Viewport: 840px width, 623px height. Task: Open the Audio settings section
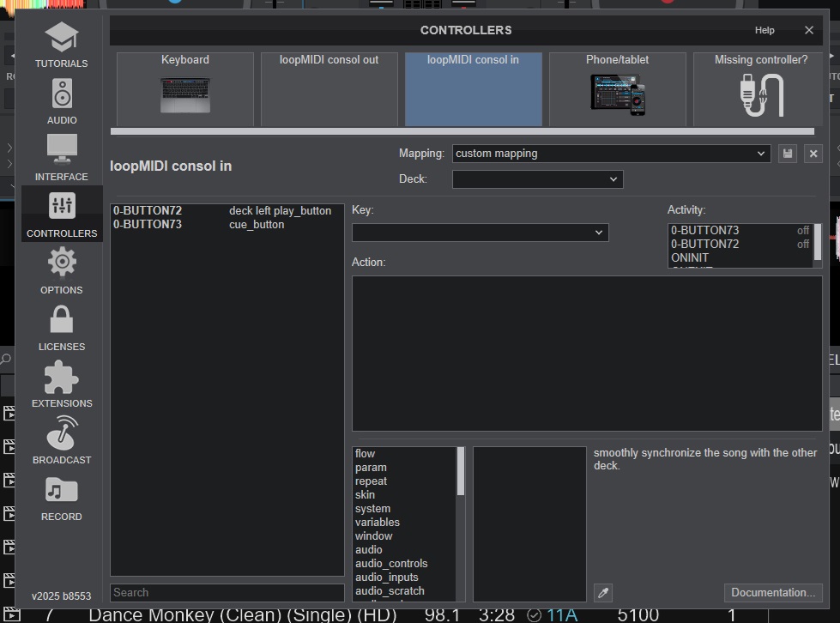(62, 102)
